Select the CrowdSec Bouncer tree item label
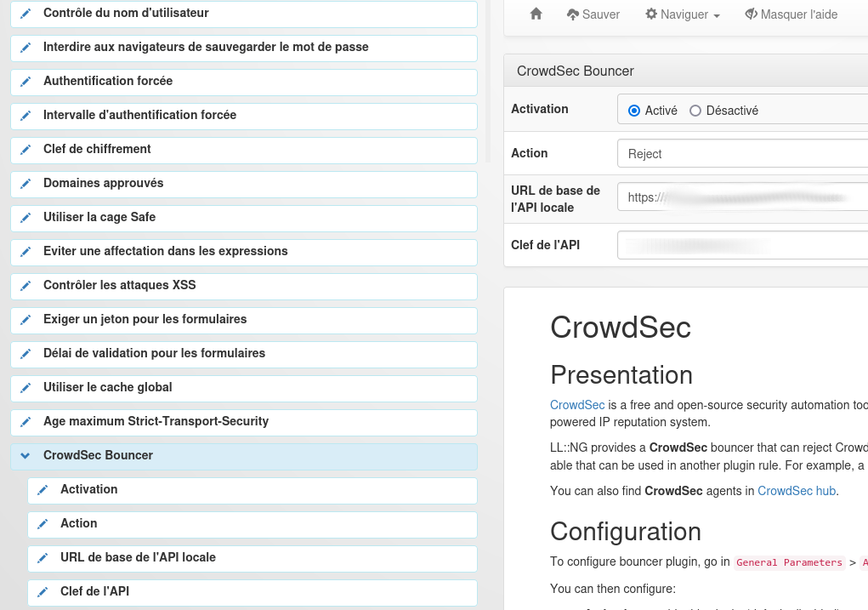868x610 pixels. (x=98, y=455)
